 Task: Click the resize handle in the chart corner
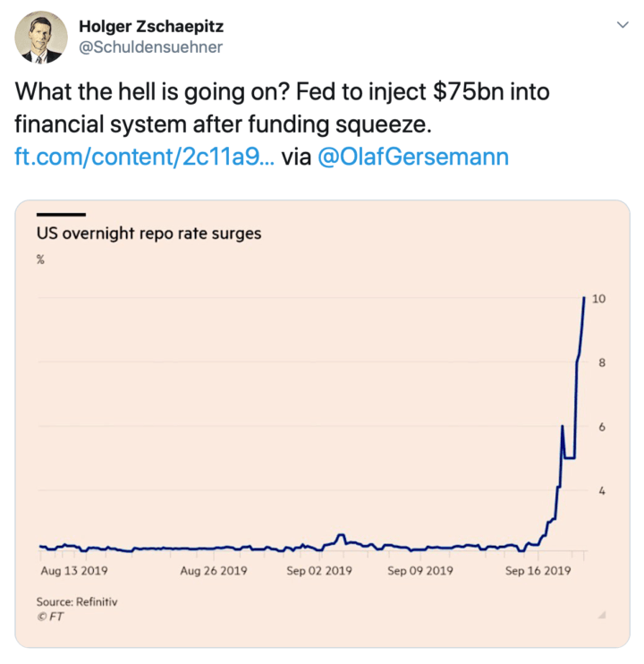pyautogui.click(x=602, y=615)
